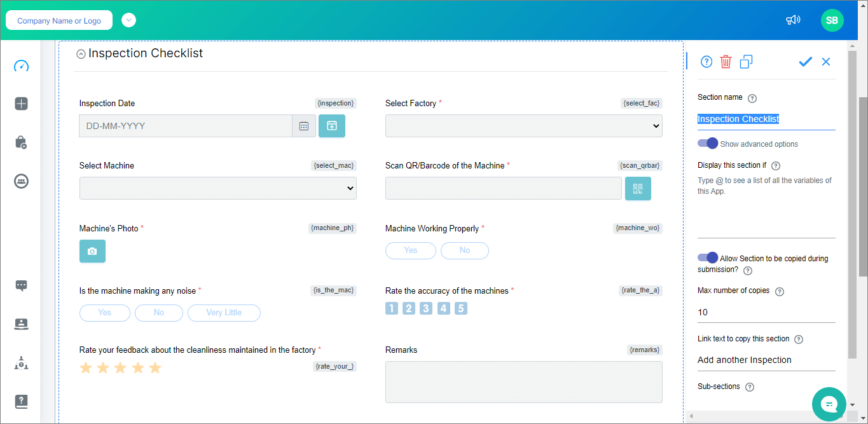Viewport: 868px width, 424px height.
Task: Open the Select Factory dropdown
Action: [523, 125]
